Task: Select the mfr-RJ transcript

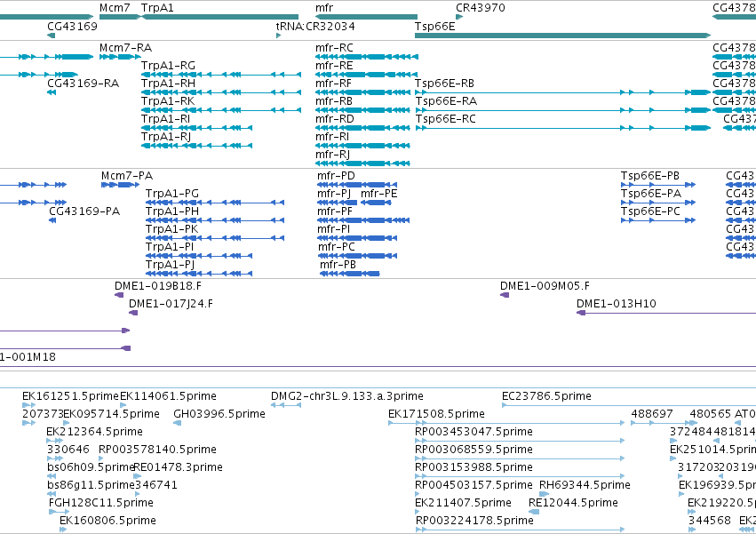Action: click(x=362, y=163)
